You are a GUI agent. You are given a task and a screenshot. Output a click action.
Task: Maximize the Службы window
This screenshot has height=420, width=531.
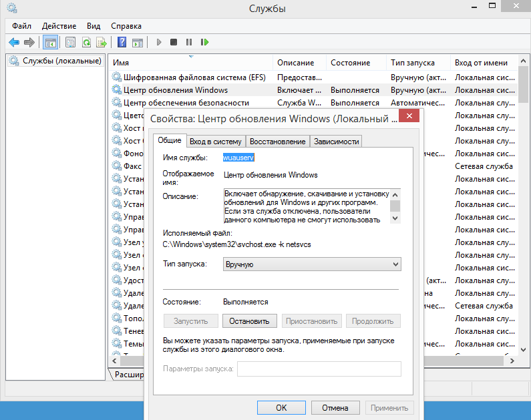(x=492, y=6)
